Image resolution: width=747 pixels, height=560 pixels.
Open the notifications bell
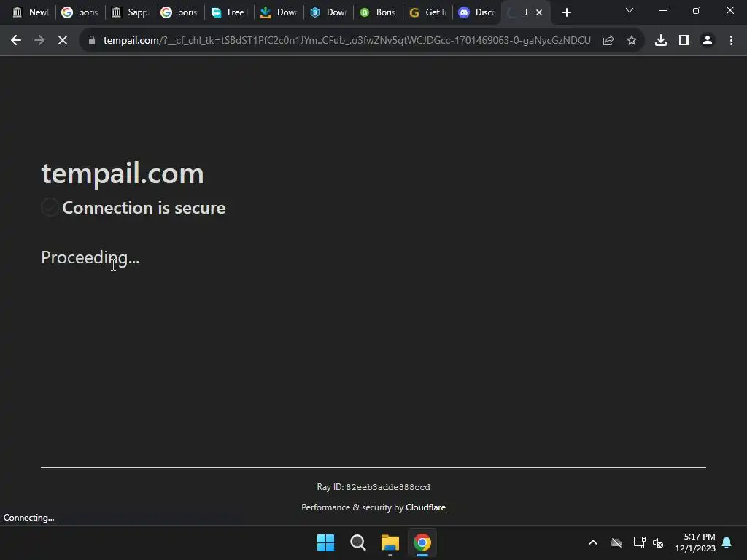[727, 542]
